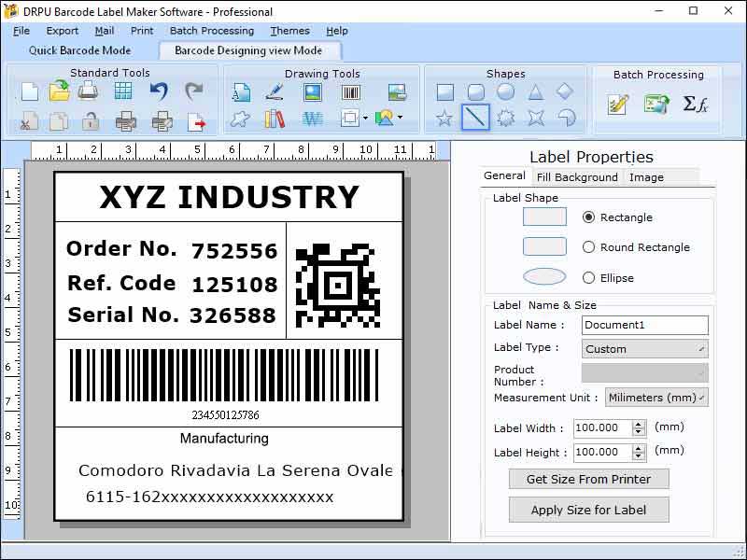The image size is (747, 560).
Task: Edit the Label Name field showing Document1
Action: (644, 325)
